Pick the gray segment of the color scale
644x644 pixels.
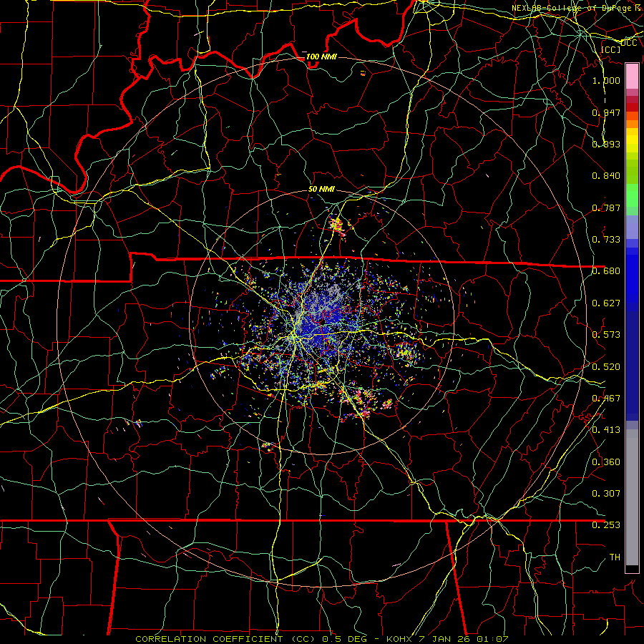[x=632, y=497]
